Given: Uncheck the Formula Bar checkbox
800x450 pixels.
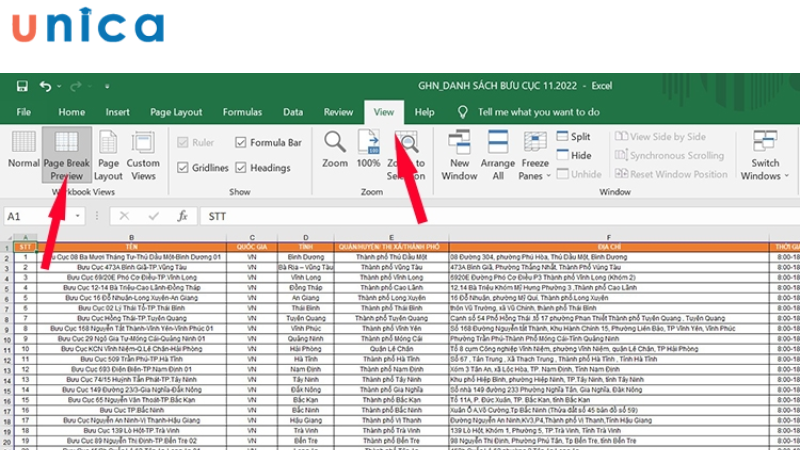Looking at the screenshot, I should point(240,143).
